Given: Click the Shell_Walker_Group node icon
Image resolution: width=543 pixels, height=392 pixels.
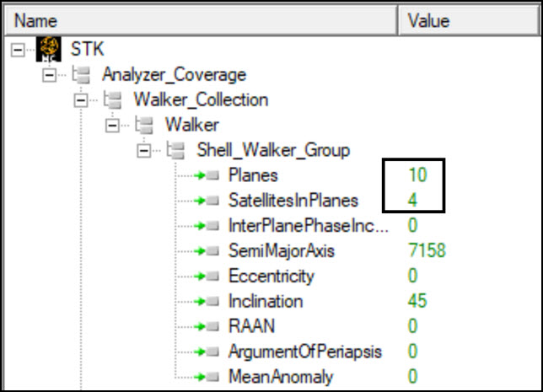Looking at the screenshot, I should 180,150.
